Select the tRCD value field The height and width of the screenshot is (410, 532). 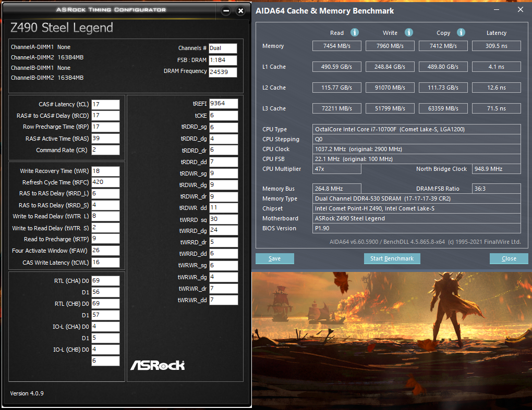click(x=105, y=116)
